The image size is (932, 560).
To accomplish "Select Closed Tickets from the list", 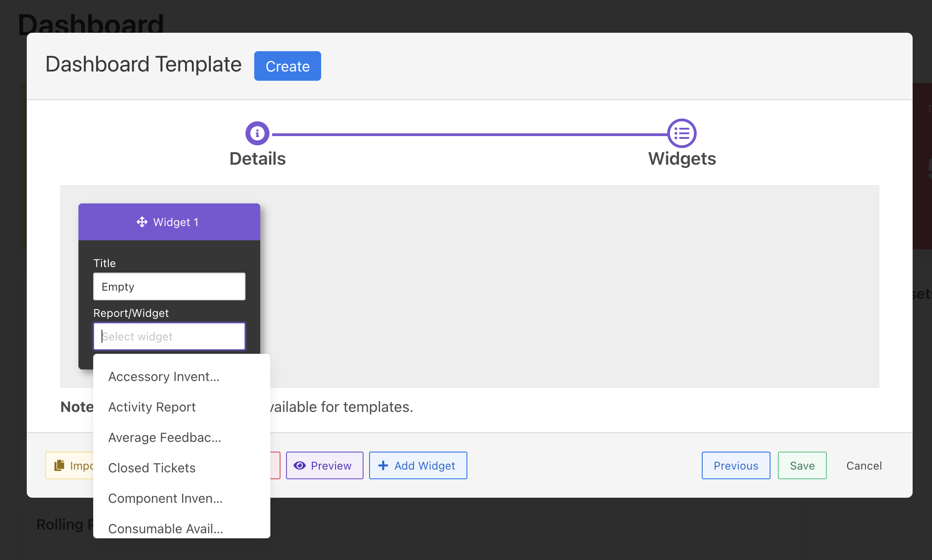I will coord(152,468).
